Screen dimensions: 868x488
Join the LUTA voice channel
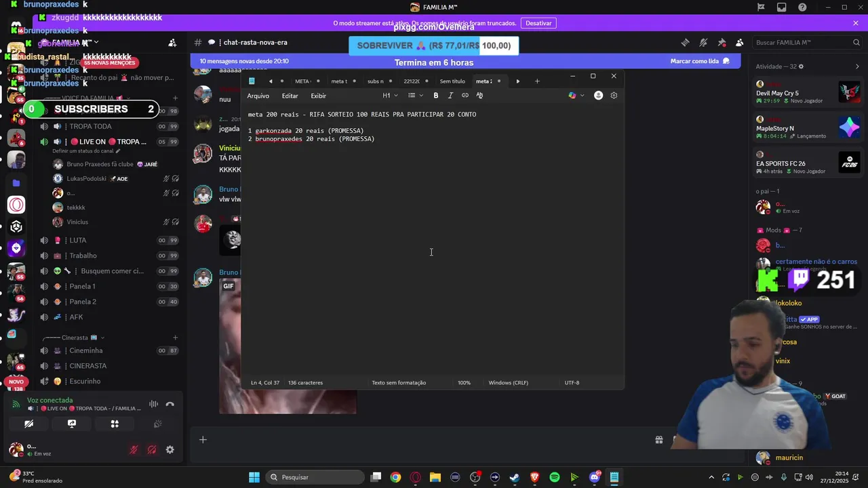(x=108, y=240)
